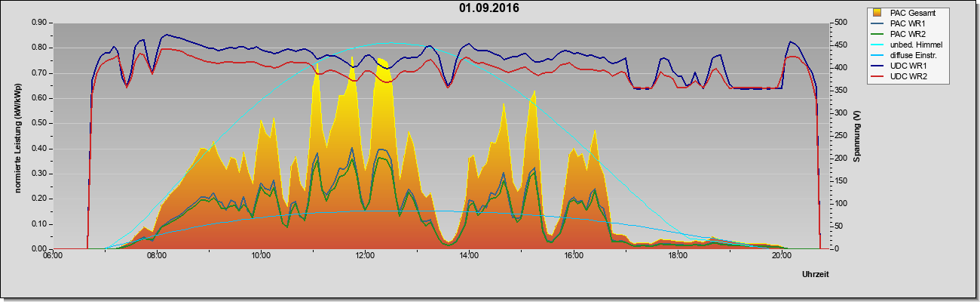
Task: Click the 10:00 time tick label
Action: [x=260, y=257]
